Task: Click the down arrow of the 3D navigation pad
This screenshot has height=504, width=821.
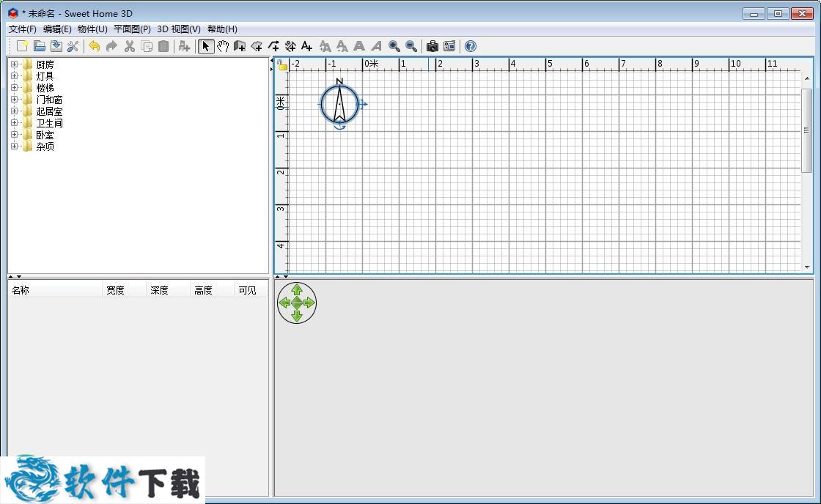Action: [x=297, y=316]
